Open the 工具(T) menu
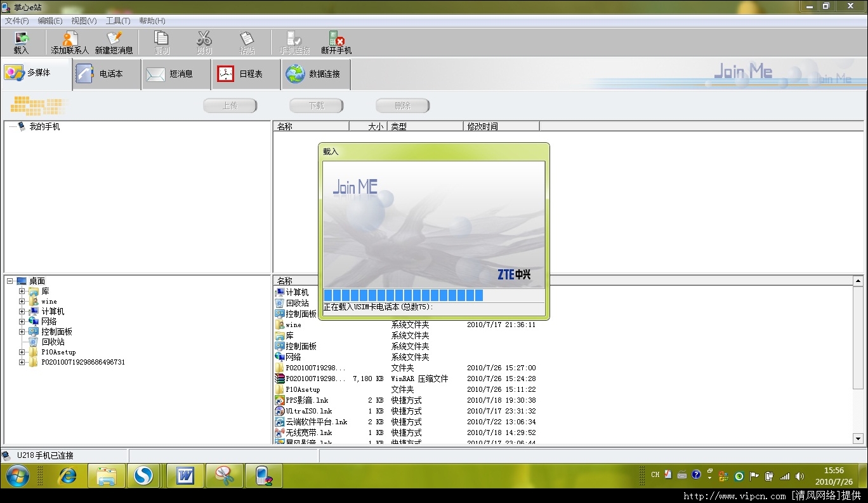This screenshot has width=868, height=503. 117,21
